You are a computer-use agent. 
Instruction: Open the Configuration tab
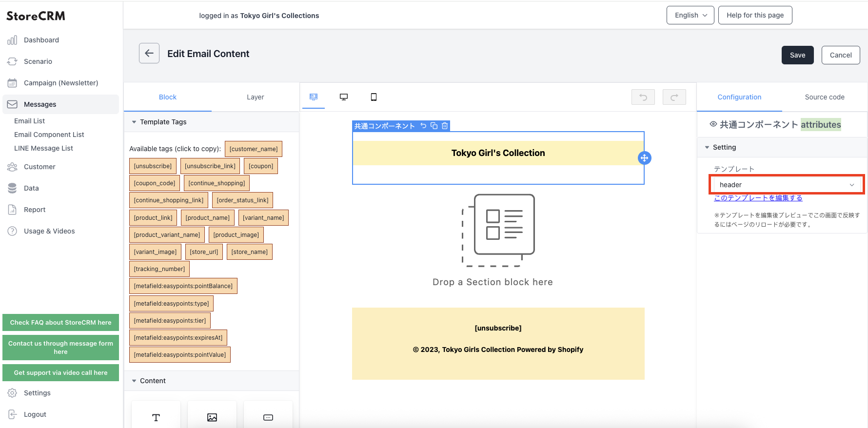(x=739, y=97)
